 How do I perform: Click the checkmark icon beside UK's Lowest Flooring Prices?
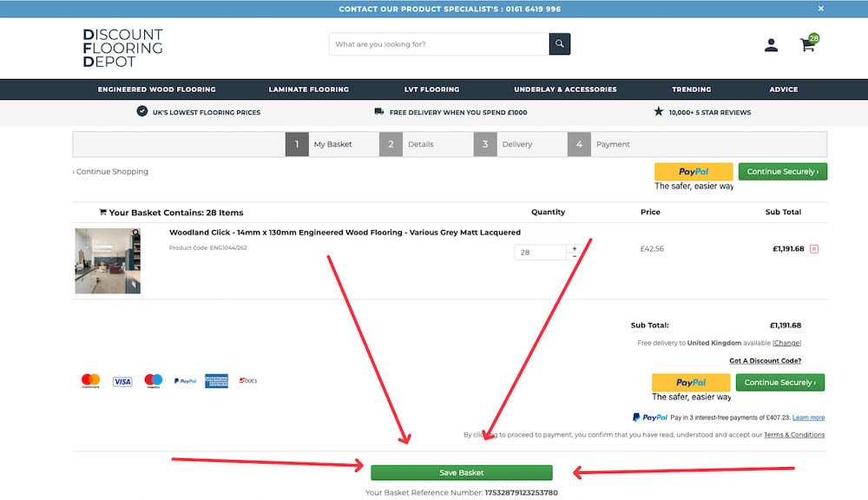(x=142, y=111)
